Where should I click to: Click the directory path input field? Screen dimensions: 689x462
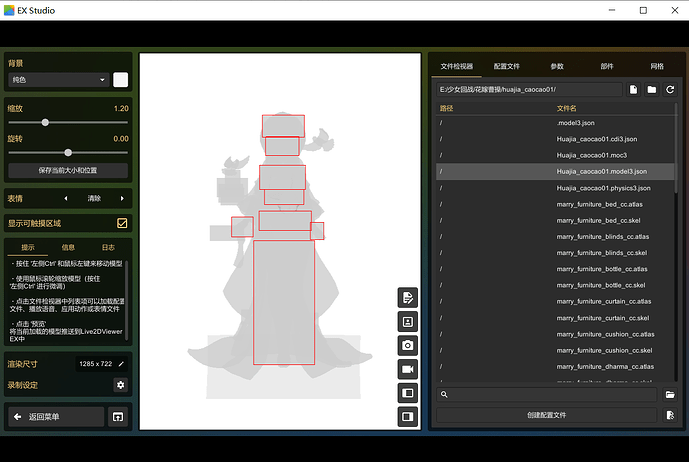click(x=529, y=90)
